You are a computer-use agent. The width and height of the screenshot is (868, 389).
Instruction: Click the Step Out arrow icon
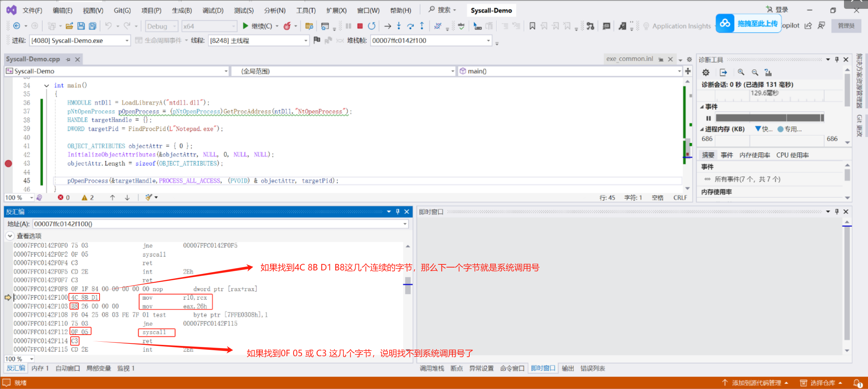point(422,26)
